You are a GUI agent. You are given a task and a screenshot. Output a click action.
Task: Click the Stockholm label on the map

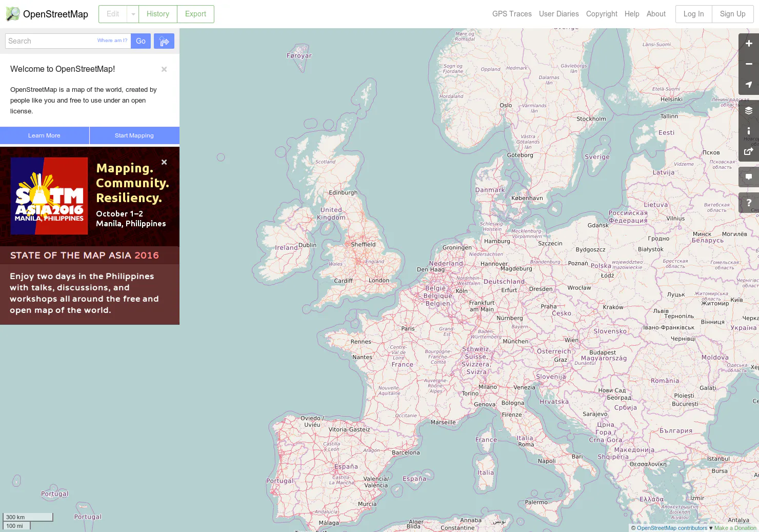click(x=591, y=119)
